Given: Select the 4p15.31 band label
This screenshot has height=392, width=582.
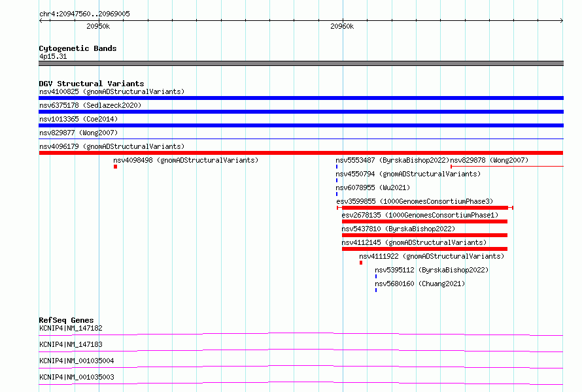Looking at the screenshot, I should tap(53, 57).
